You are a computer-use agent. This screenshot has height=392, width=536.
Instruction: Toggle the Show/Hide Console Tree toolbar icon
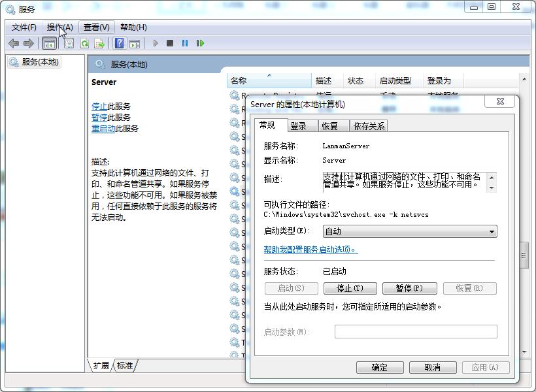pyautogui.click(x=50, y=43)
